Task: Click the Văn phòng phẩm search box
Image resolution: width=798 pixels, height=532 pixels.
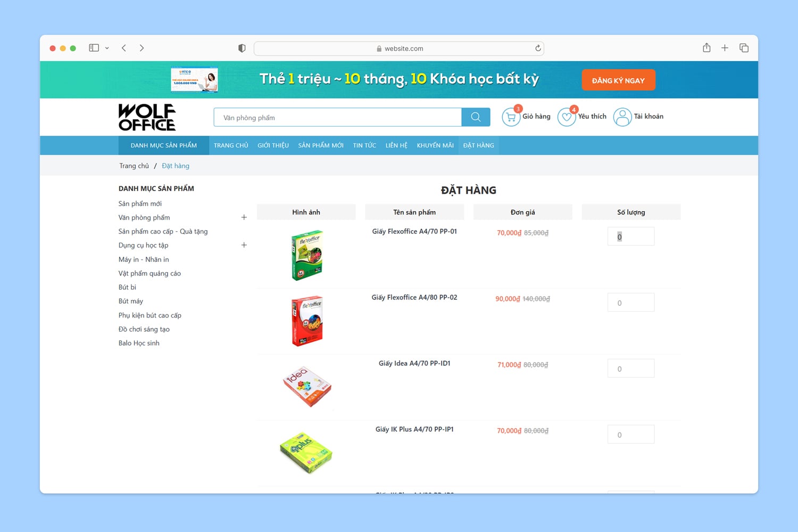Action: point(337,118)
